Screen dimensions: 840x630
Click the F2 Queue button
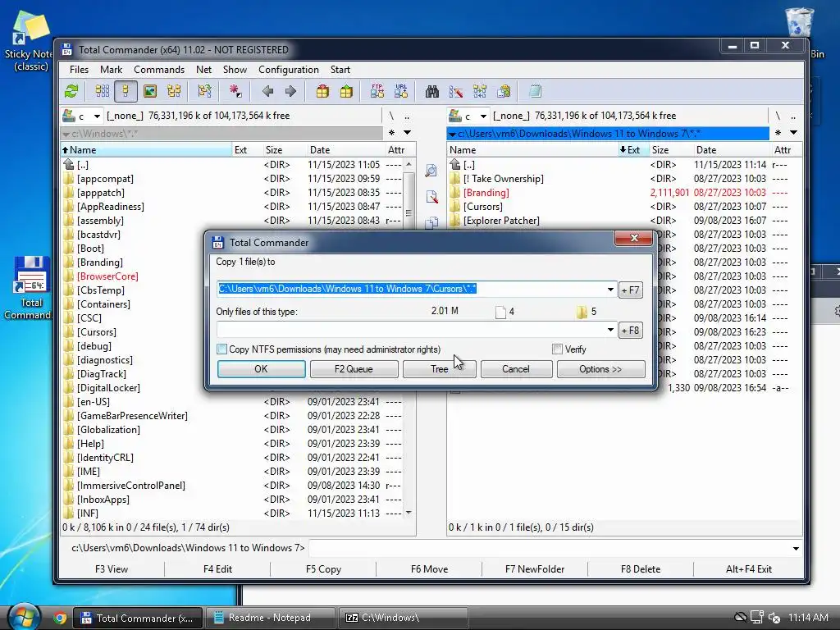354,369
